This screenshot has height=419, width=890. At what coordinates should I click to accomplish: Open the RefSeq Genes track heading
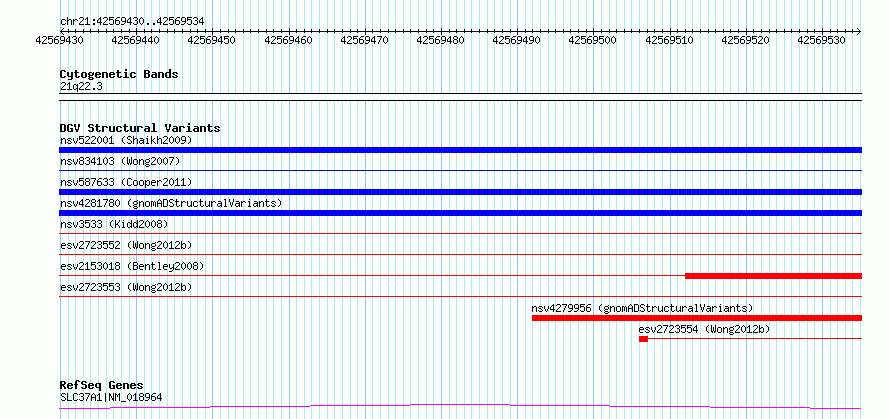point(102,386)
